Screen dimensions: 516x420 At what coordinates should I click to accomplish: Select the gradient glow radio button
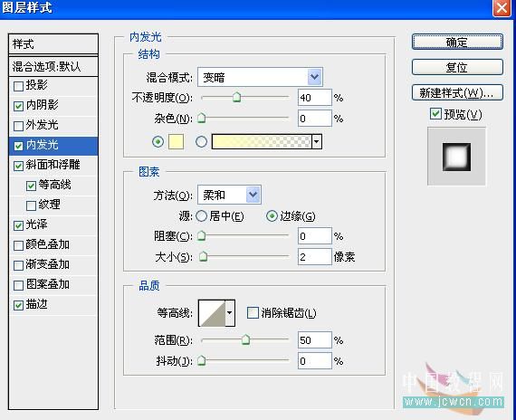[x=201, y=142]
